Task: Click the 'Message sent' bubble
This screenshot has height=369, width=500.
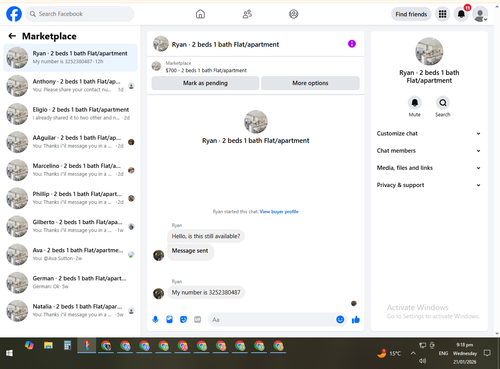Action: pyautogui.click(x=190, y=251)
